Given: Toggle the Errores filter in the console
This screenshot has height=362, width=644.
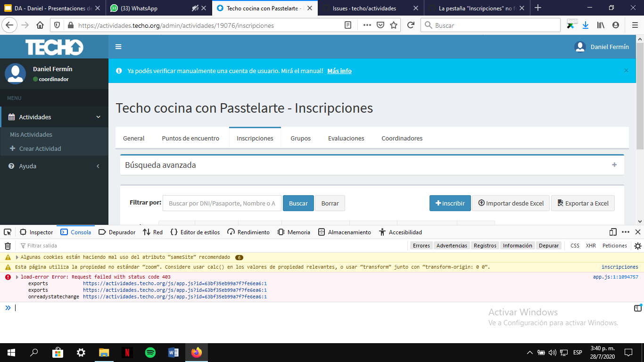Looking at the screenshot, I should pos(421,245).
